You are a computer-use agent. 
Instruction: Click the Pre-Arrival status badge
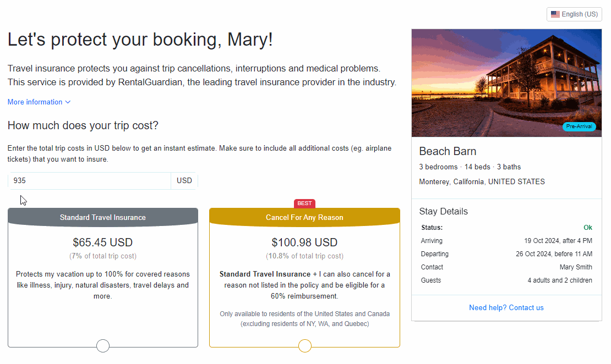tap(579, 126)
